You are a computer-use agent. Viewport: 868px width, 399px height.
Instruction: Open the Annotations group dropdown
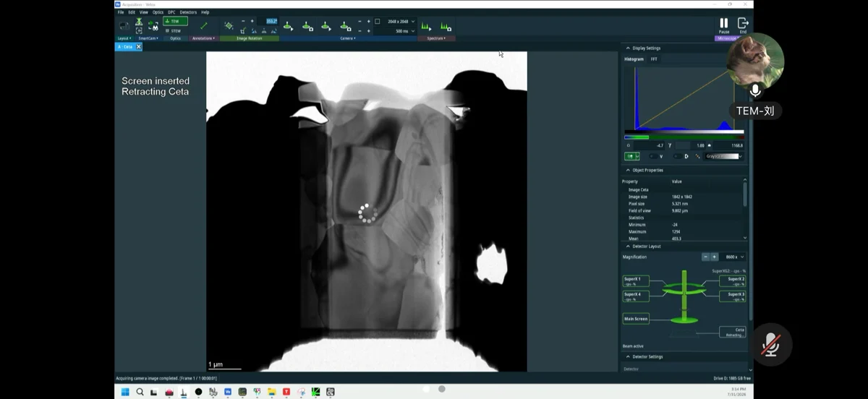tap(205, 38)
